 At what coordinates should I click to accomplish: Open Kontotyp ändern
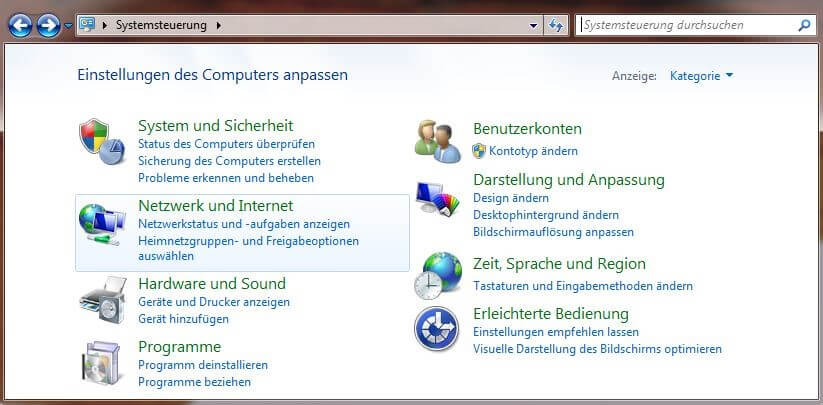click(533, 151)
